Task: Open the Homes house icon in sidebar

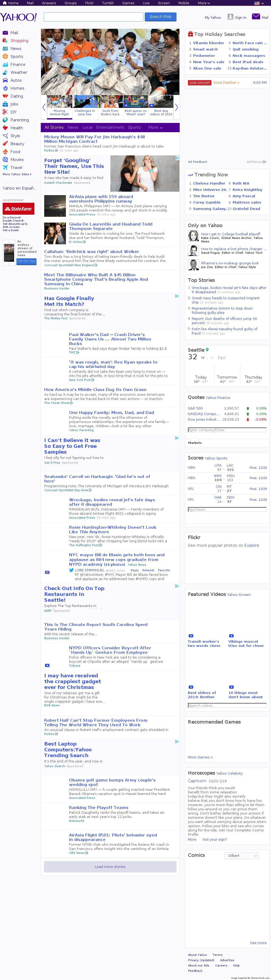Action: (5, 88)
